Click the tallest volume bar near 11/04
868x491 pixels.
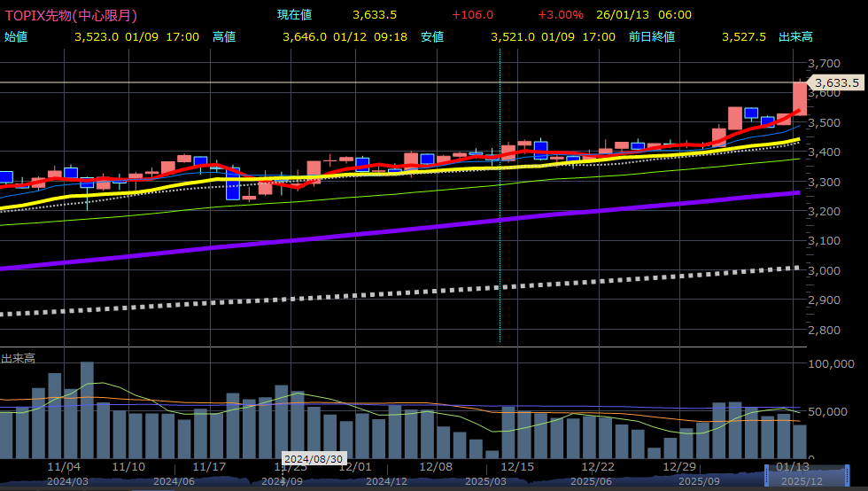click(87, 408)
